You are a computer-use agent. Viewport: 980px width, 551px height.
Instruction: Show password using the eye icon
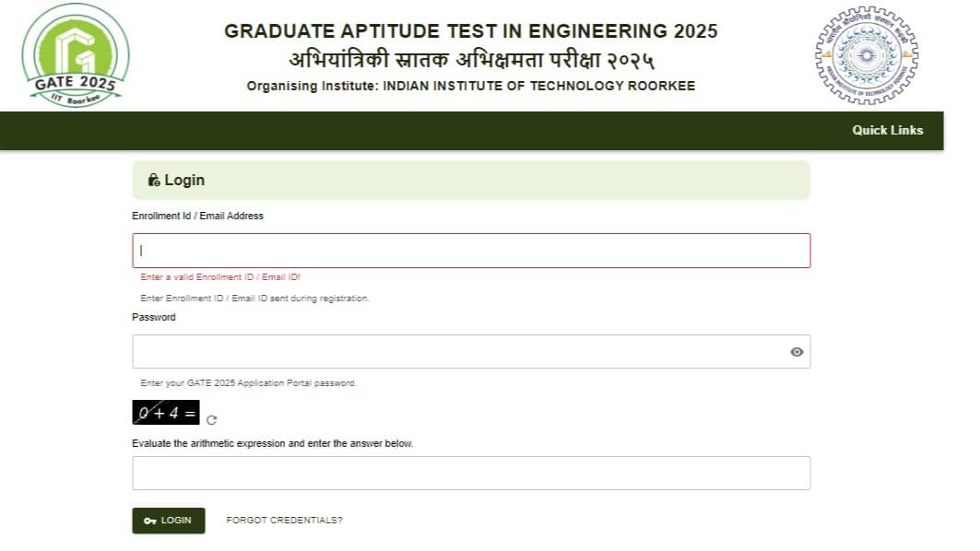(797, 352)
